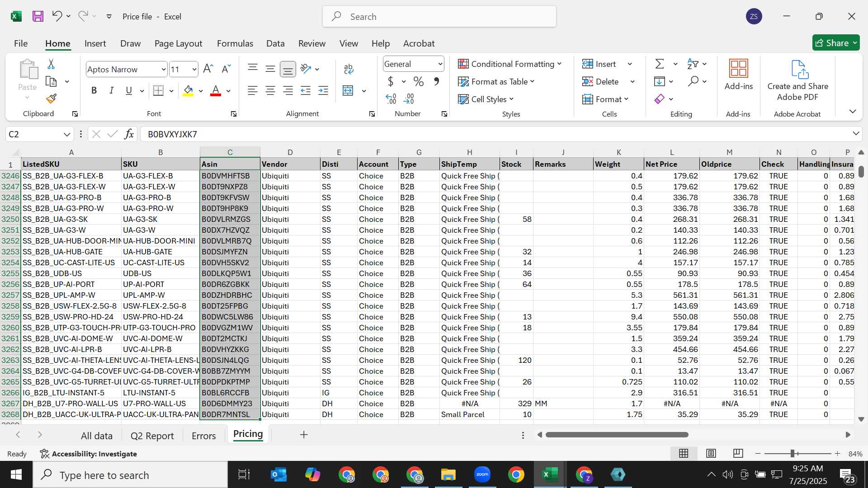Image resolution: width=868 pixels, height=488 pixels.
Task: Click the Wrap Text icon
Action: coord(349,69)
